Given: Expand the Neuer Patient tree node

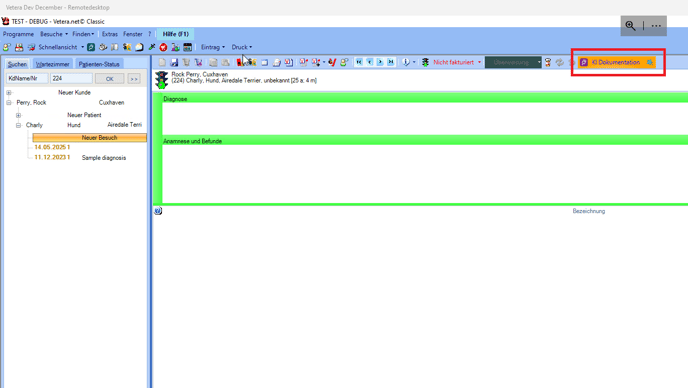Looking at the screenshot, I should point(18,115).
